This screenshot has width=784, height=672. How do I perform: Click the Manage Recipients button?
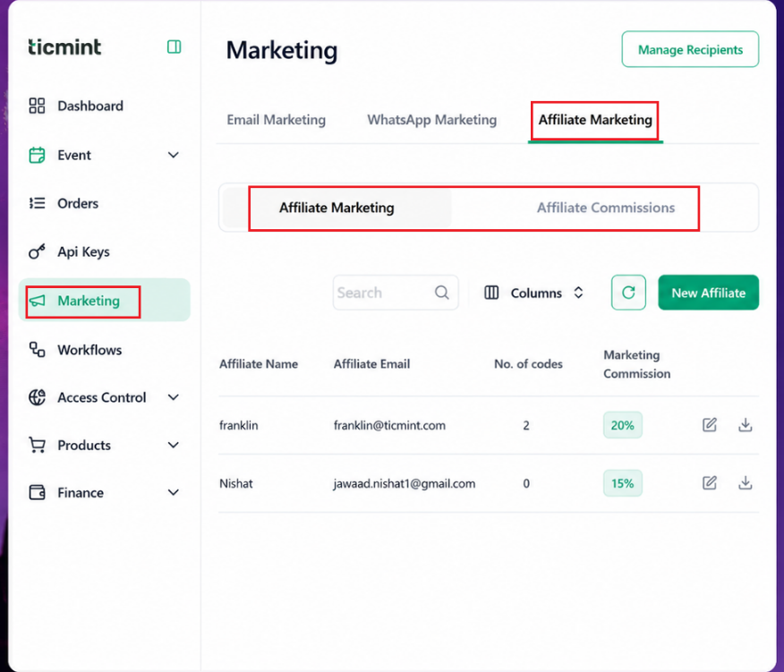690,49
